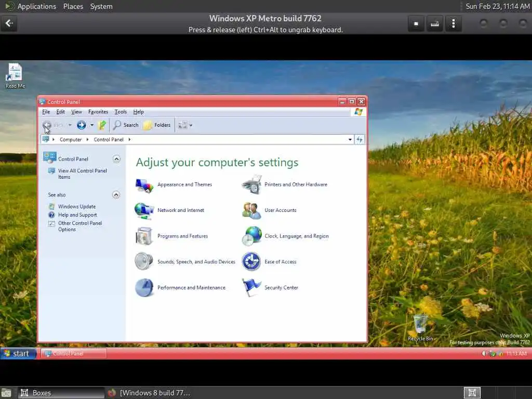532x399 pixels.
Task: Expand breadcrumb arrow before Computer
Action: [x=54, y=139]
